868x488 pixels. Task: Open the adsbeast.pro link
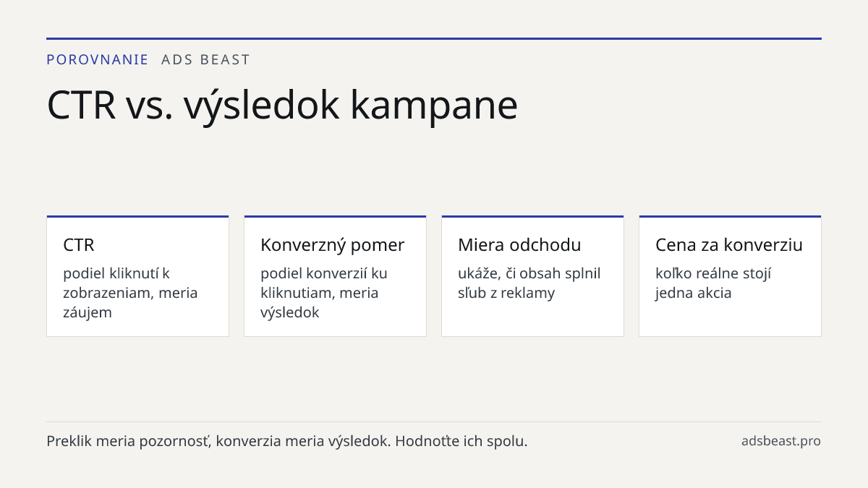click(781, 441)
